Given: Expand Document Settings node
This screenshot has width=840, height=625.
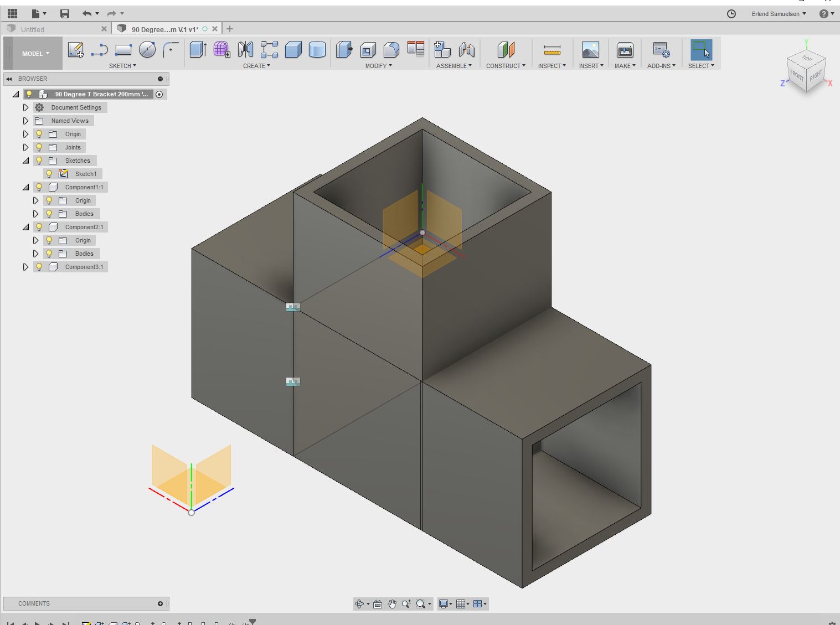Looking at the screenshot, I should (25, 107).
